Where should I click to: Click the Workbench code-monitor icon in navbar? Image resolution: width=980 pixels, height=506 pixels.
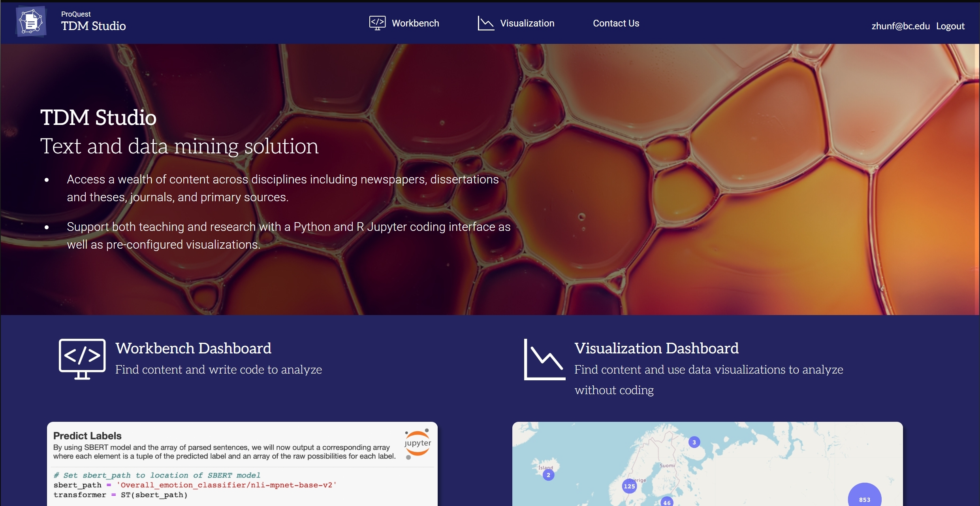pyautogui.click(x=377, y=23)
